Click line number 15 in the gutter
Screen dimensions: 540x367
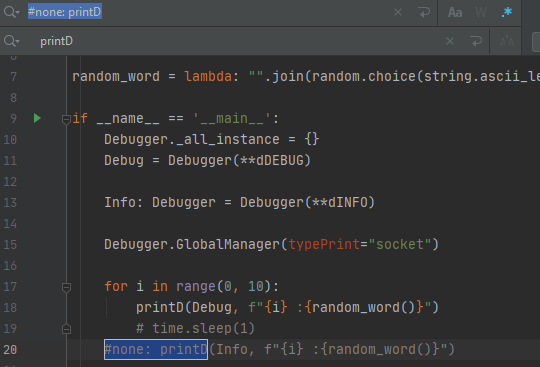click(x=10, y=245)
